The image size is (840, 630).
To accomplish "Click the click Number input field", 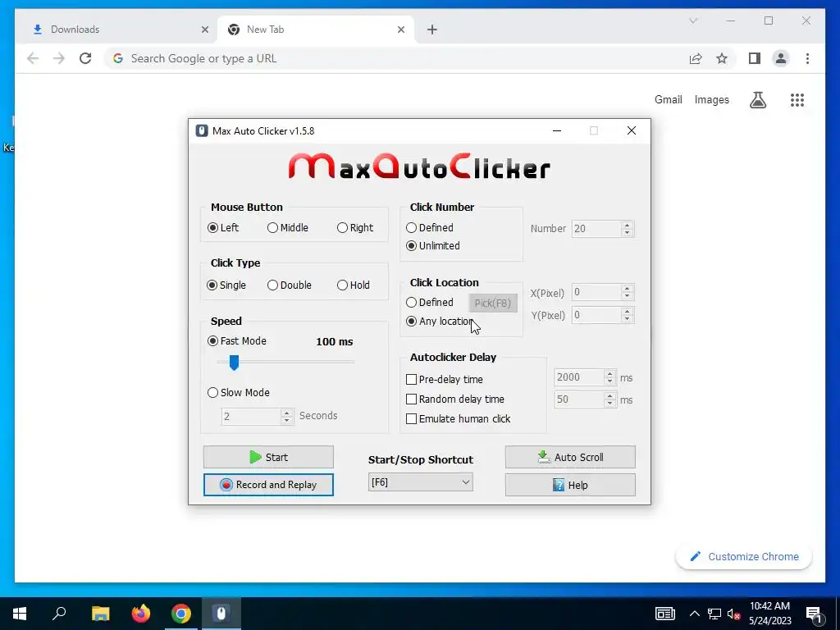I will coord(596,229).
